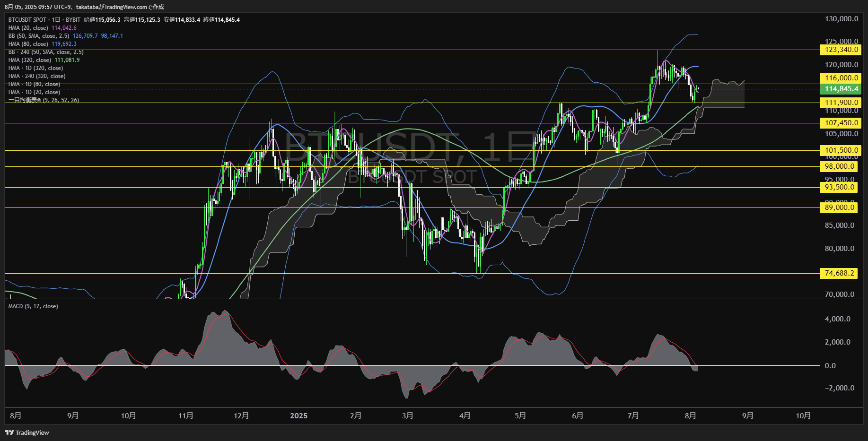
Task: Click the 80,000.0 price axis tick
Action: pyautogui.click(x=840, y=249)
